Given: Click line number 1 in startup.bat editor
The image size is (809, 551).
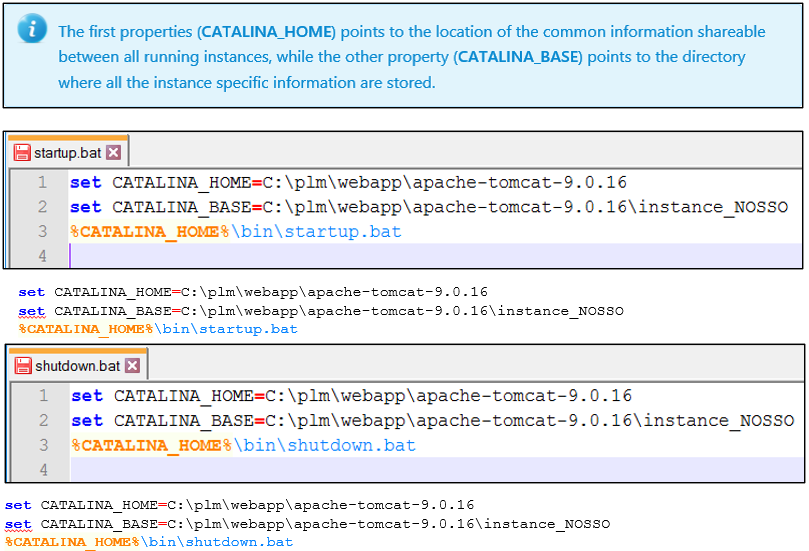Looking at the screenshot, I should (42, 183).
